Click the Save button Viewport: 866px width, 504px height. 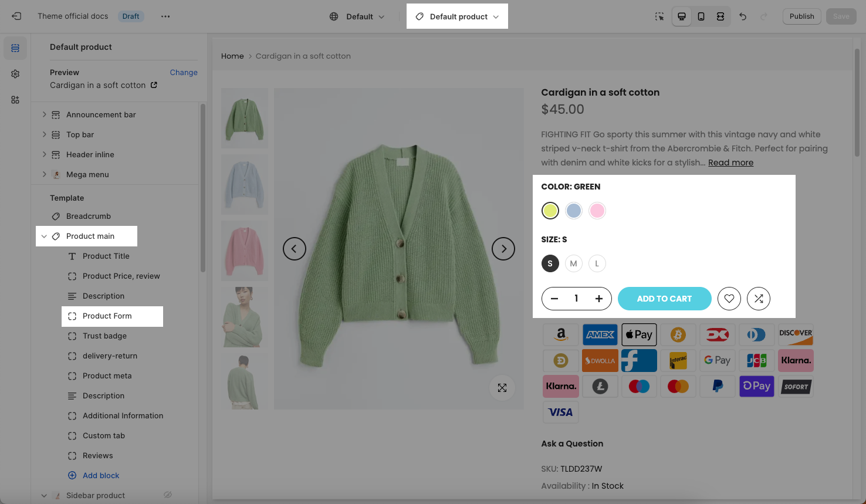(x=841, y=16)
